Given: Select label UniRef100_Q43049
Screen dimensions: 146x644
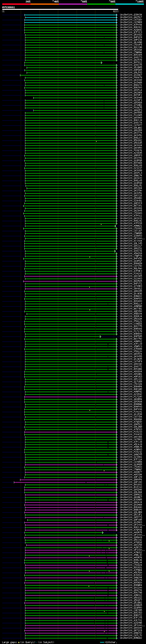Looking at the screenshot, I should coord(131,80).
